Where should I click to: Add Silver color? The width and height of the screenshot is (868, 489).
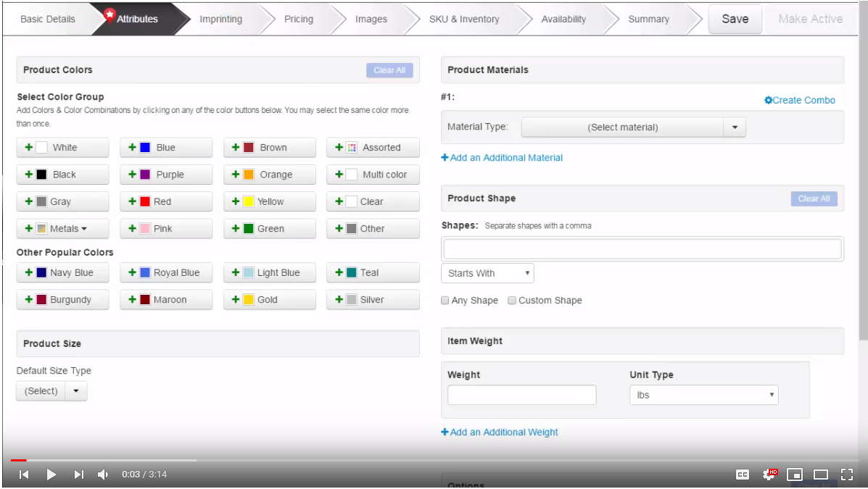(373, 300)
